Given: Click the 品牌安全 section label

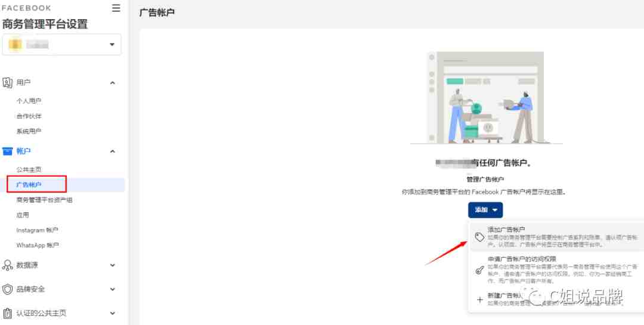Looking at the screenshot, I should tap(30, 289).
